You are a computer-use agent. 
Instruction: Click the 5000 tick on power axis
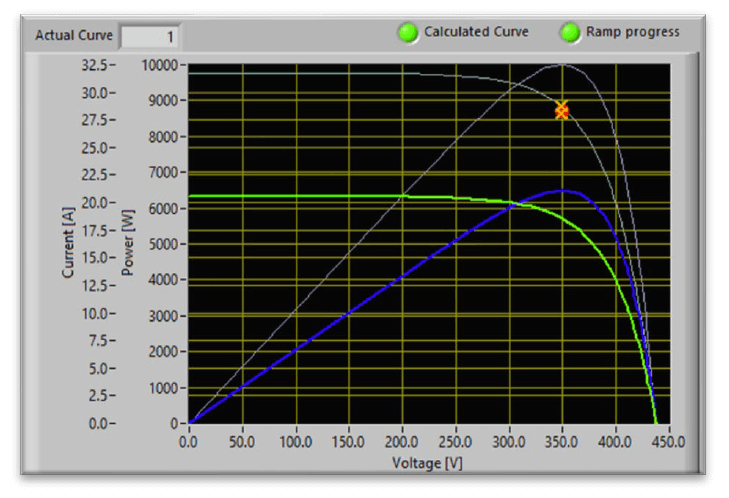pos(161,244)
